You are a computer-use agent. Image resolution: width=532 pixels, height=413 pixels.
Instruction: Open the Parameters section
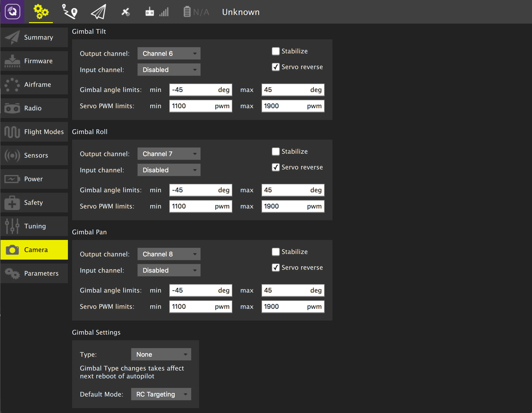tap(34, 273)
